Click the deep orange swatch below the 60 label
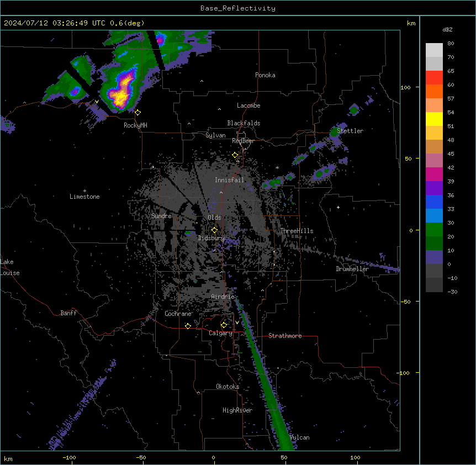 pyautogui.click(x=434, y=91)
